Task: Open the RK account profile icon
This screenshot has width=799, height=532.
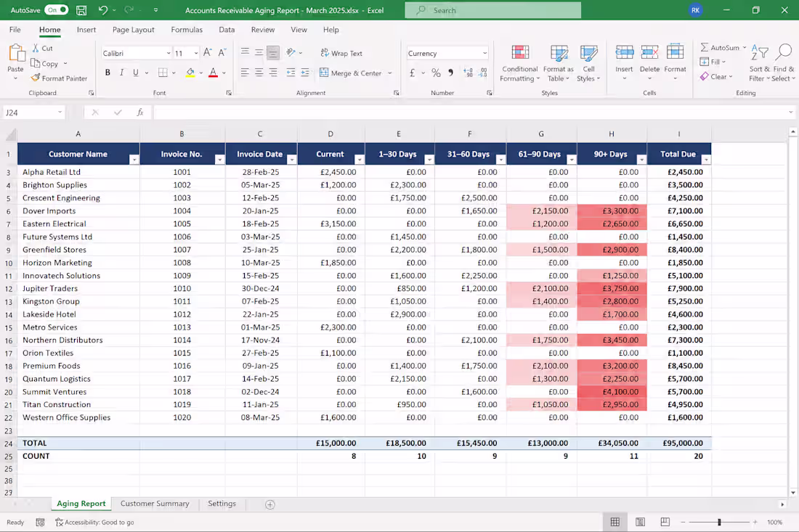Action: pos(695,10)
